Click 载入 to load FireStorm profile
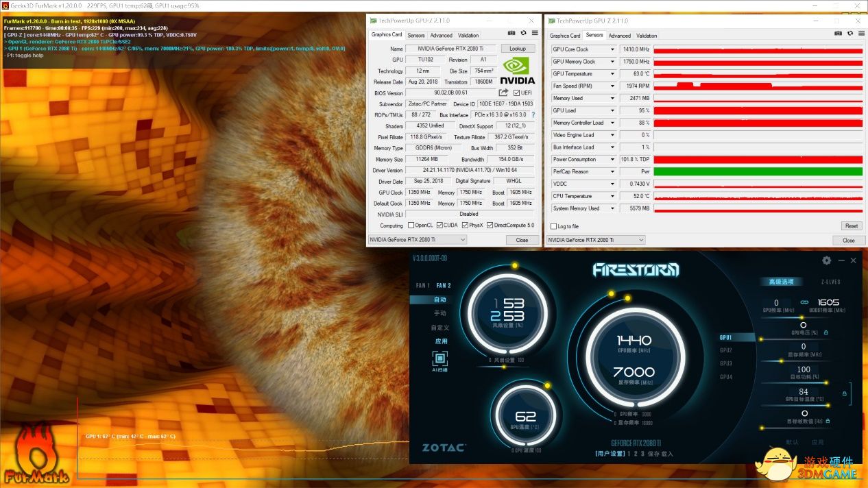The height and width of the screenshot is (488, 868). point(667,454)
